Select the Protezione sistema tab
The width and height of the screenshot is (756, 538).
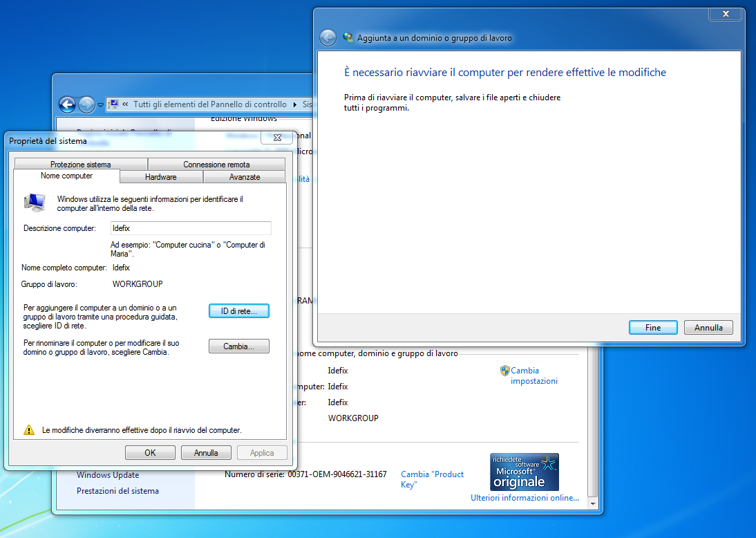80,165
